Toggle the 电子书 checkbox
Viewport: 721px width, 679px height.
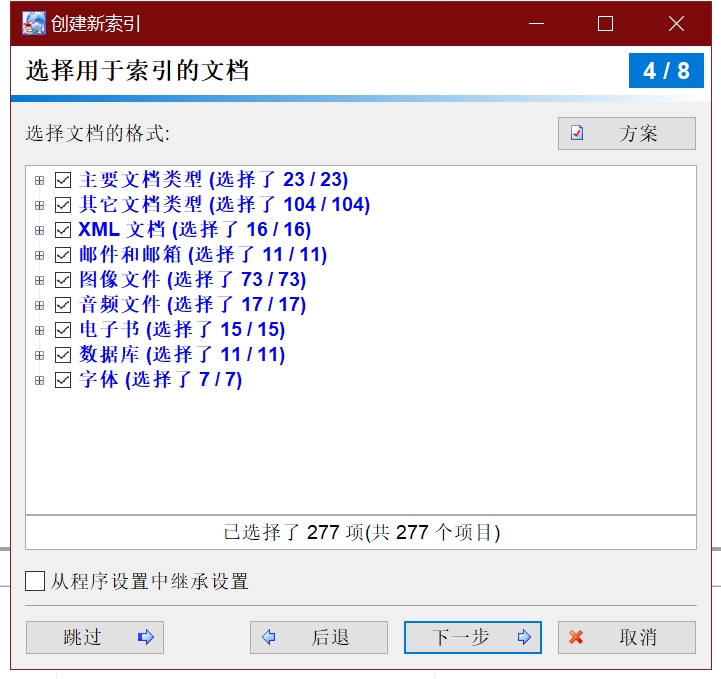coord(63,330)
